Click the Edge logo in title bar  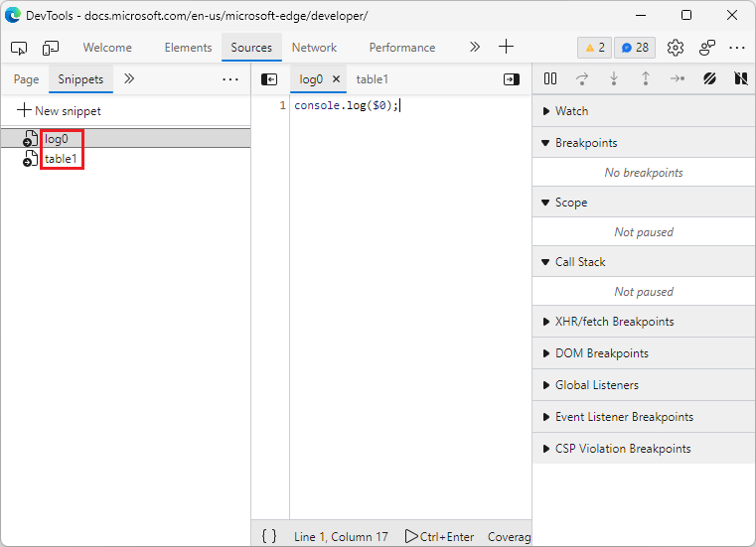(13, 15)
